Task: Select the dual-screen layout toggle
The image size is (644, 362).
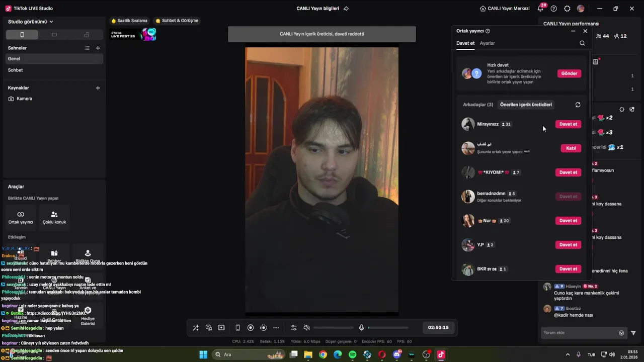Action: pos(87,35)
